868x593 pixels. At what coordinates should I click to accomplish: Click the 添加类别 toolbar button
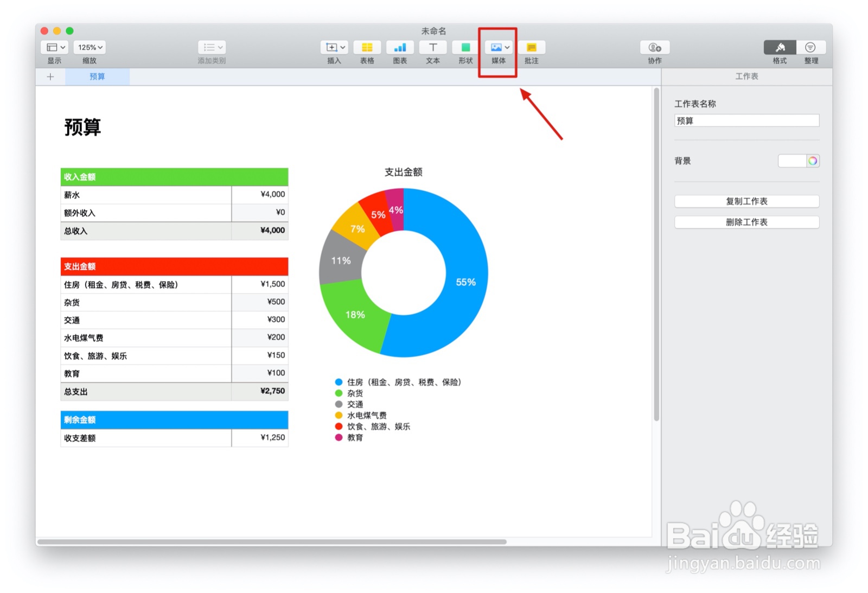[212, 47]
